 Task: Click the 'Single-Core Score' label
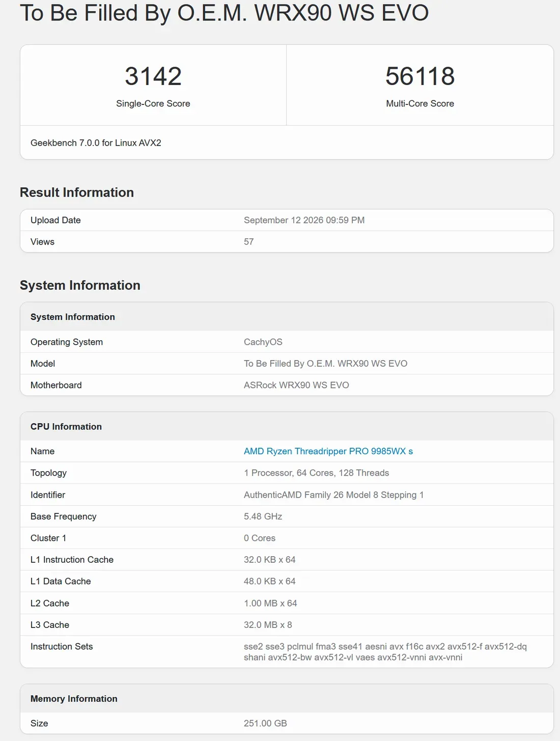pos(153,103)
